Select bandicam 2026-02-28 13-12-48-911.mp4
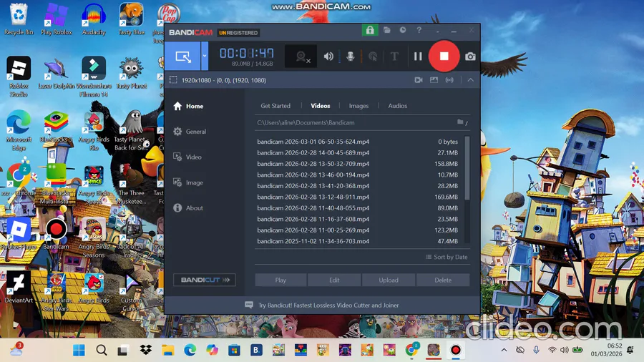 pyautogui.click(x=357, y=197)
